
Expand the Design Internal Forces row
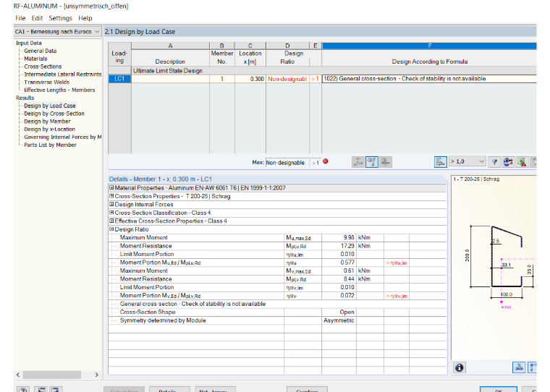tap(111, 205)
